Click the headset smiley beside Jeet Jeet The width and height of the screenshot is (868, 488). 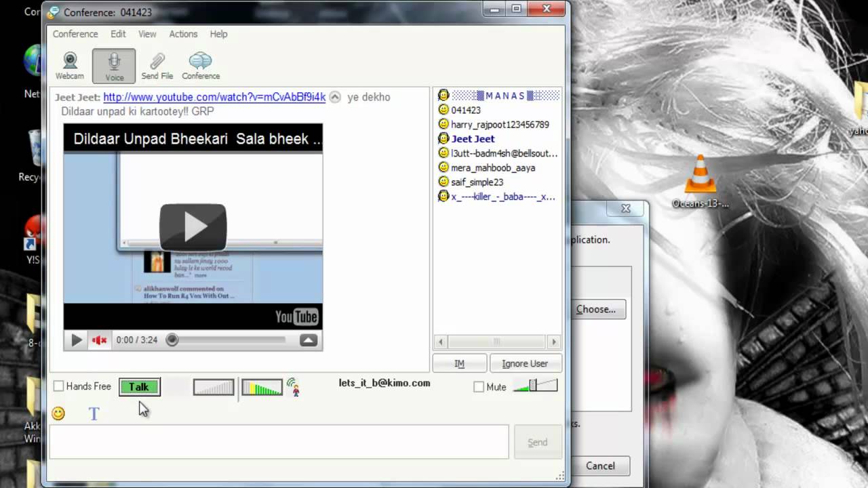[x=443, y=138]
